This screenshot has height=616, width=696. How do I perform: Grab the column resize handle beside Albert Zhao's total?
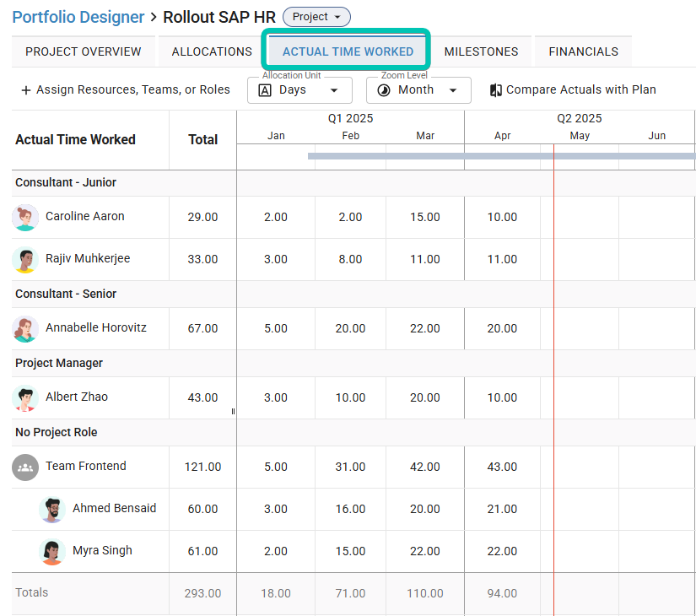click(x=233, y=412)
